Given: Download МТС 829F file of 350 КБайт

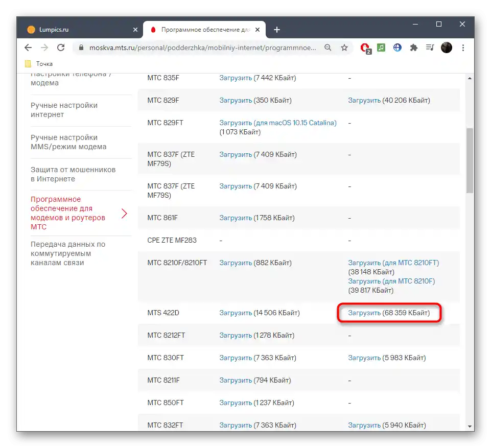Looking at the screenshot, I should pyautogui.click(x=236, y=101).
